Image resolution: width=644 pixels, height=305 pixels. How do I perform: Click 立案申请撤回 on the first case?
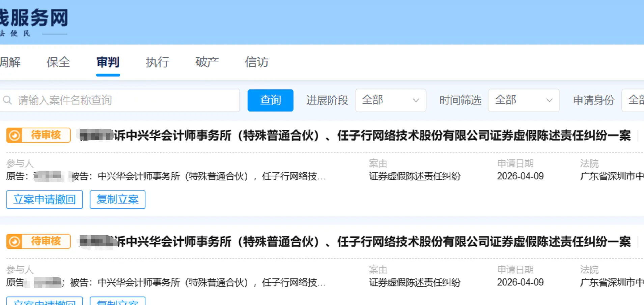44,200
